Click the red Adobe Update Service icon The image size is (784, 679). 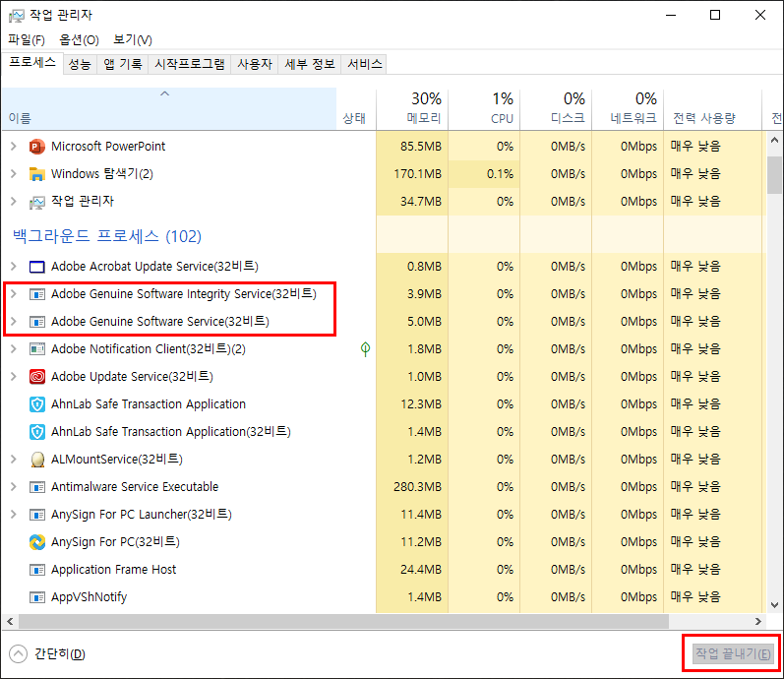[37, 377]
